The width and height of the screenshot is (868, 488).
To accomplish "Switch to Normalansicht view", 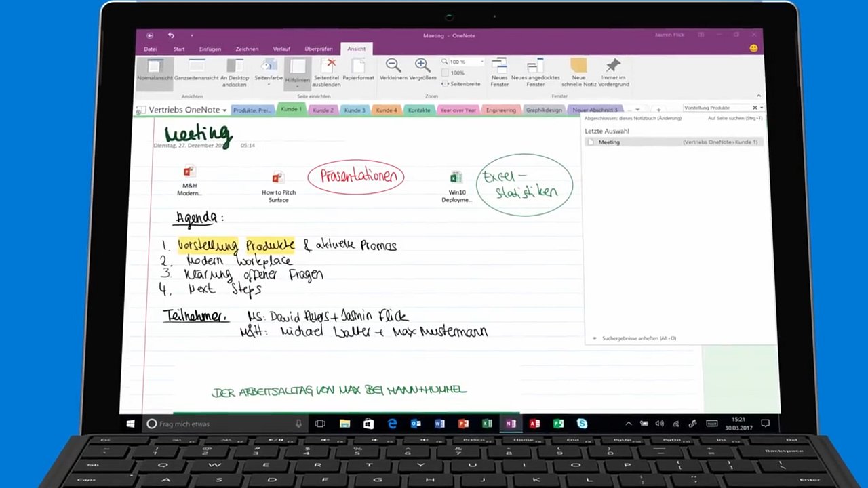I will click(x=155, y=73).
